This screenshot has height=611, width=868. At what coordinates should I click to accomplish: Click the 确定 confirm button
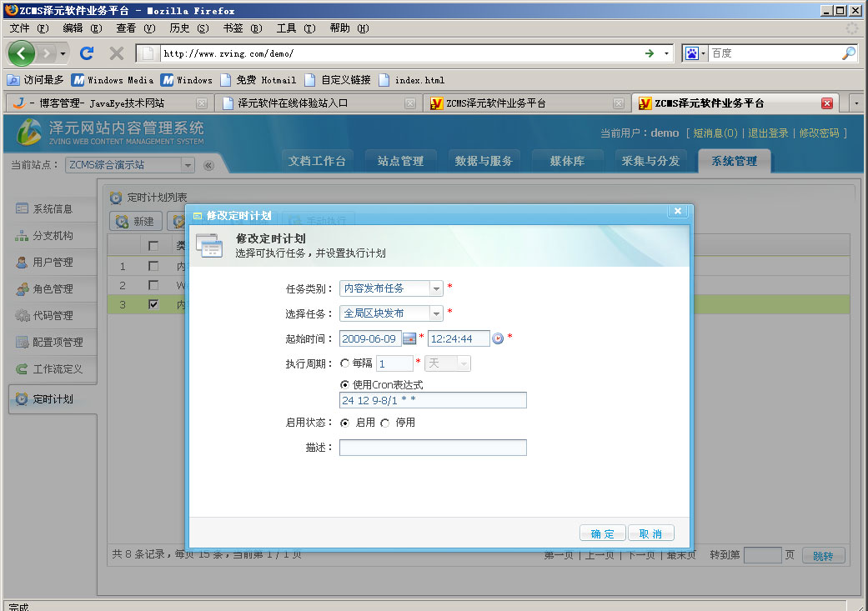pyautogui.click(x=602, y=533)
